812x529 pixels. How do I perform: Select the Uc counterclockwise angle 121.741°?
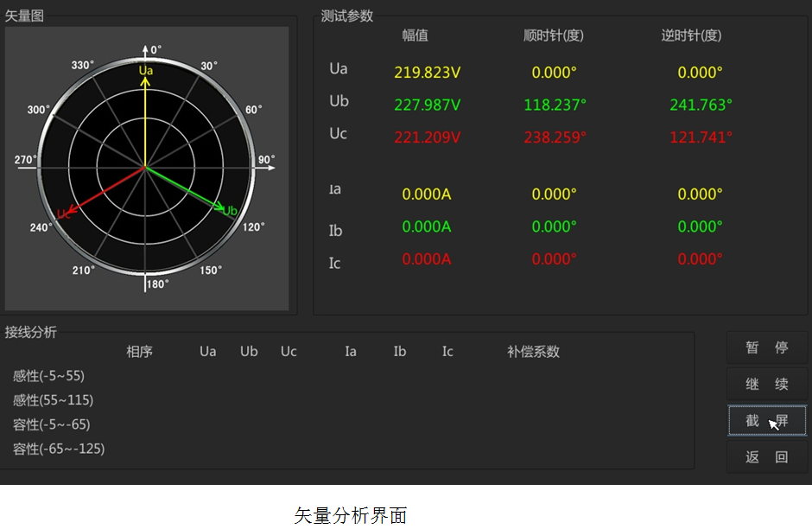(x=701, y=137)
